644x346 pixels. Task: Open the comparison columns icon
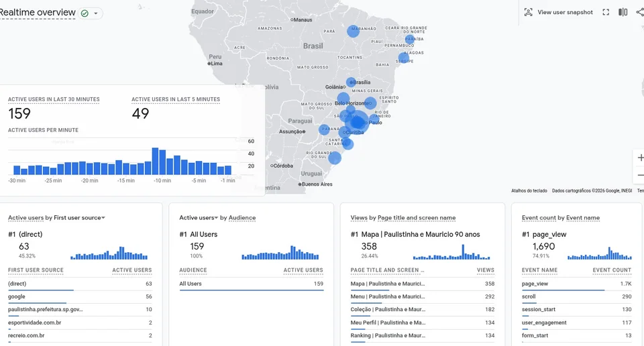(x=623, y=12)
